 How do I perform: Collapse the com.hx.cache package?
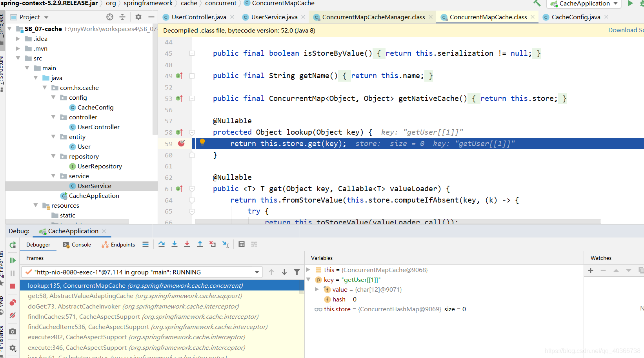point(45,88)
